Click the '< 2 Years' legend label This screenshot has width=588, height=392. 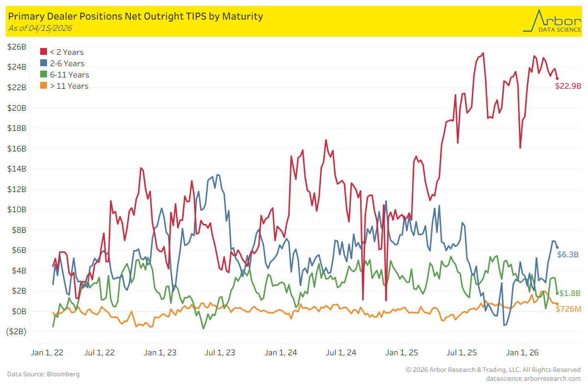[x=67, y=52]
